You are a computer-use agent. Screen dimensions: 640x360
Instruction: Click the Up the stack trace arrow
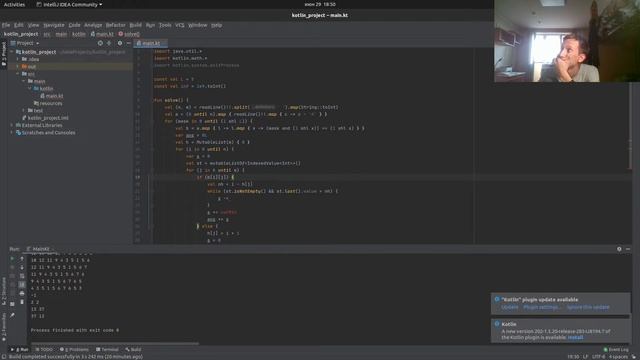[x=22, y=259]
